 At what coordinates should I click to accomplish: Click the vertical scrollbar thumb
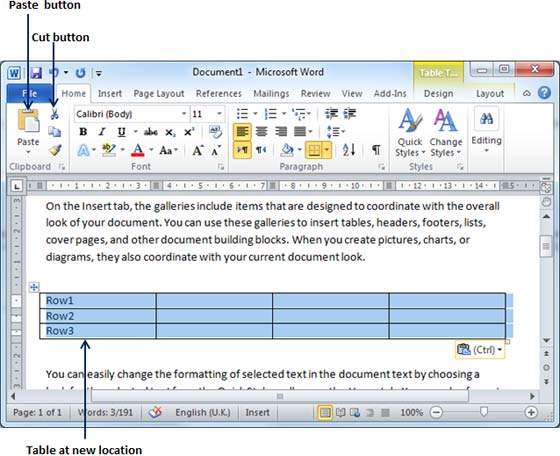click(x=546, y=246)
